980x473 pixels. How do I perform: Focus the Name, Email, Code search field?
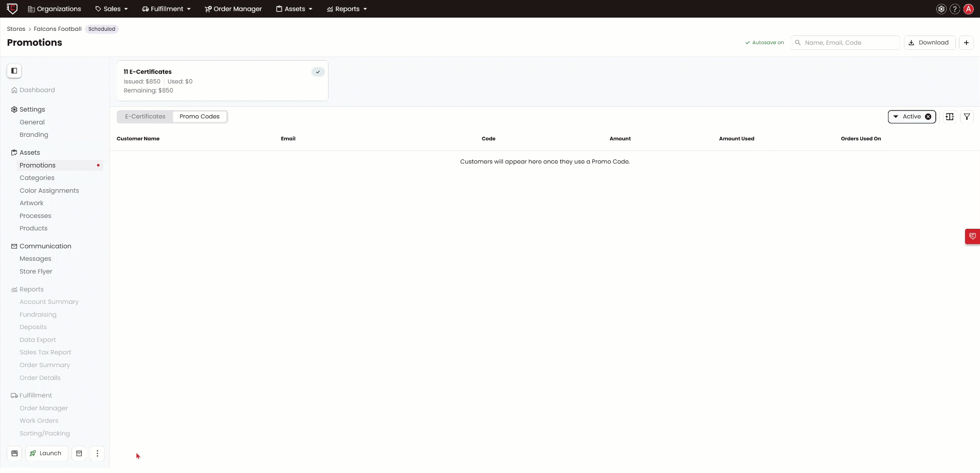coord(845,43)
